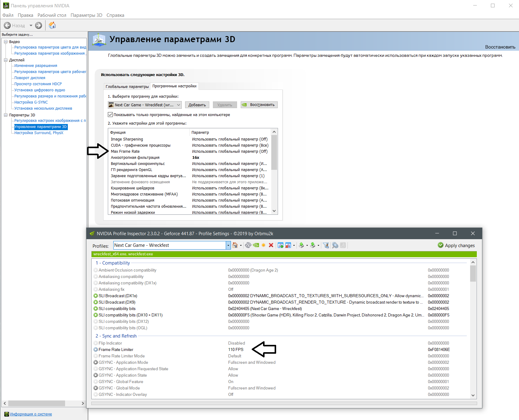
Task: Collapse the Параметры 3D tree node
Action: 5,115
